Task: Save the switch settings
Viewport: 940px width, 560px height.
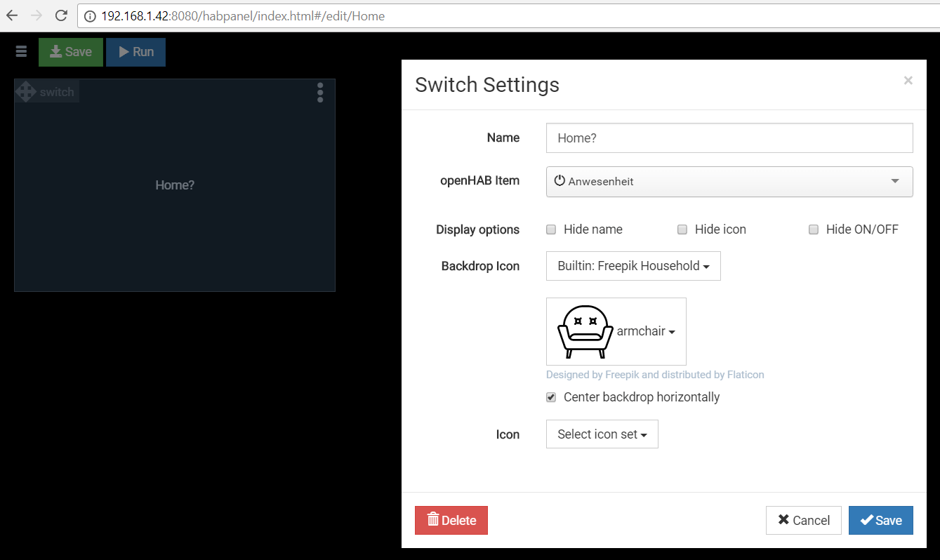Action: tap(880, 520)
